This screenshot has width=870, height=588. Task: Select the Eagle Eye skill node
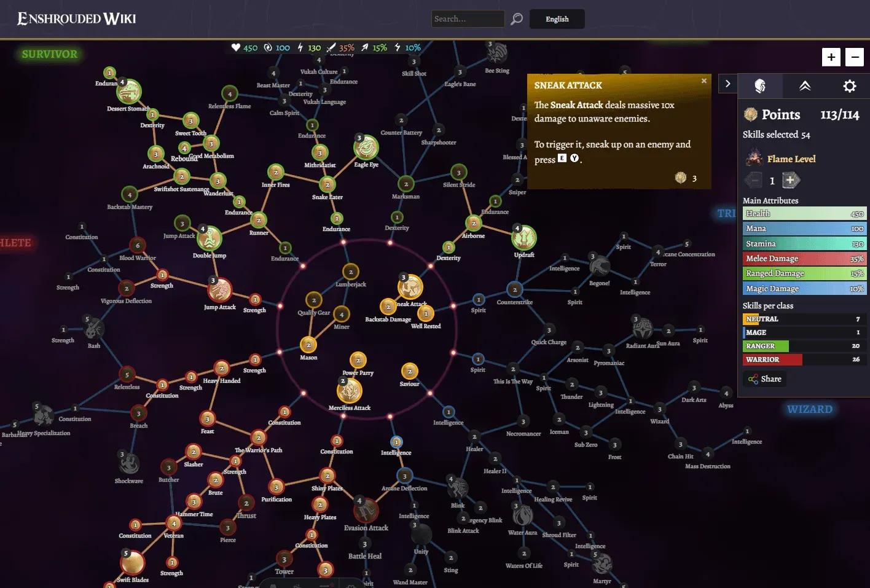click(x=366, y=147)
